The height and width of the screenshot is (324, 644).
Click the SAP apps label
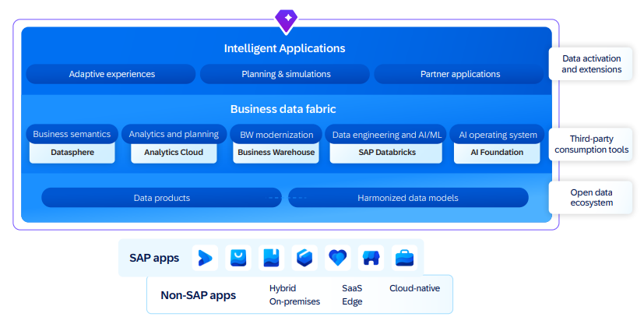pyautogui.click(x=154, y=258)
